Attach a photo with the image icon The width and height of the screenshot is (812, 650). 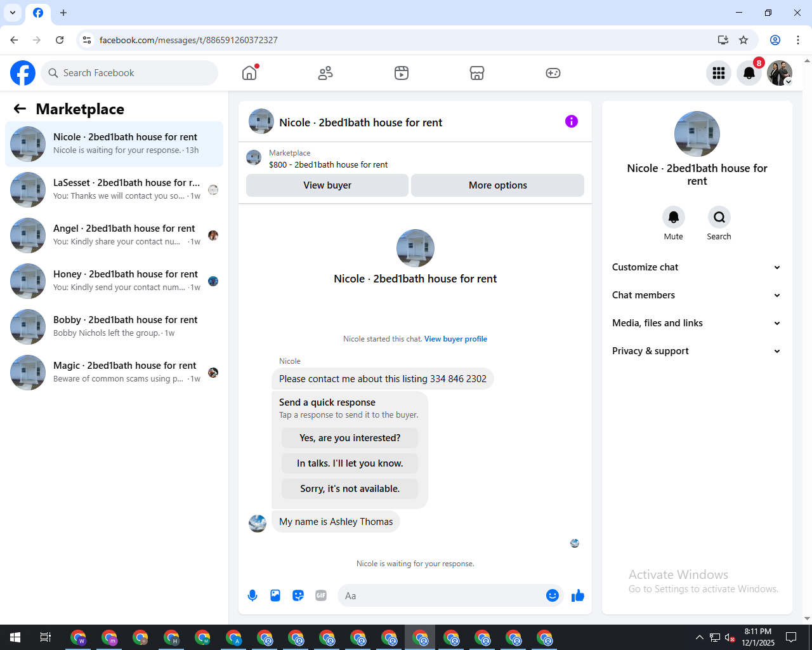pyautogui.click(x=275, y=595)
